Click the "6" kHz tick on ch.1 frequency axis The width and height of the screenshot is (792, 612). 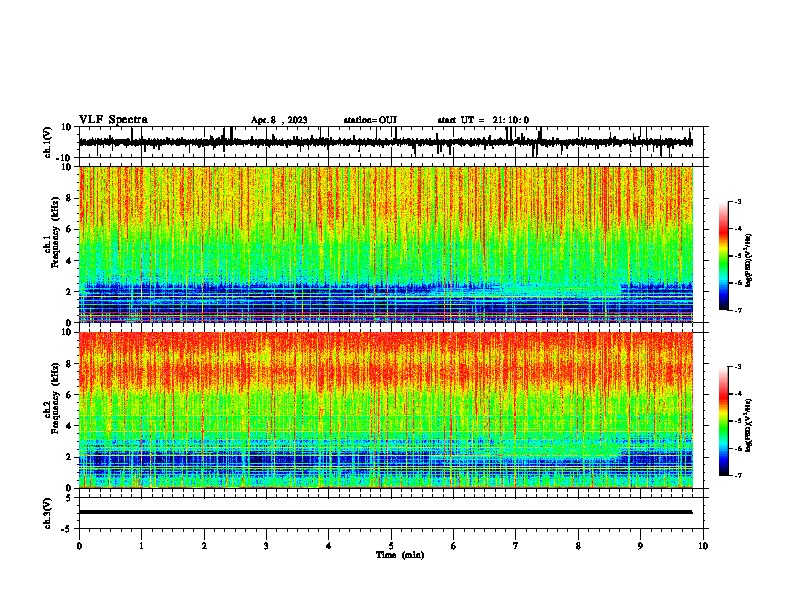point(70,229)
